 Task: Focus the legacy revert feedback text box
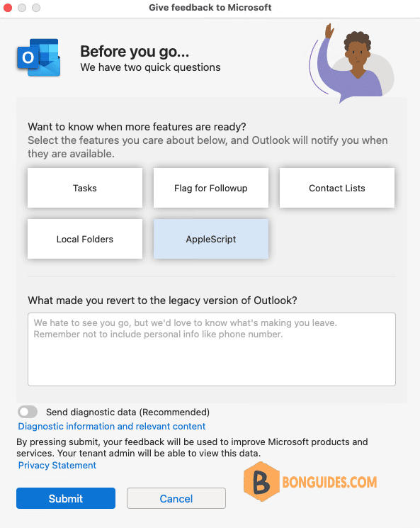pyautogui.click(x=212, y=349)
